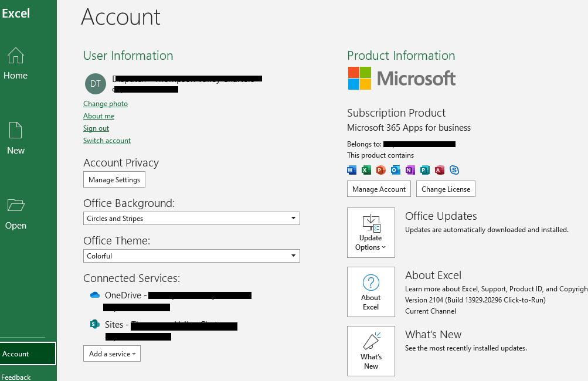Click the Switch account link
This screenshot has width=588, height=381.
click(x=107, y=141)
